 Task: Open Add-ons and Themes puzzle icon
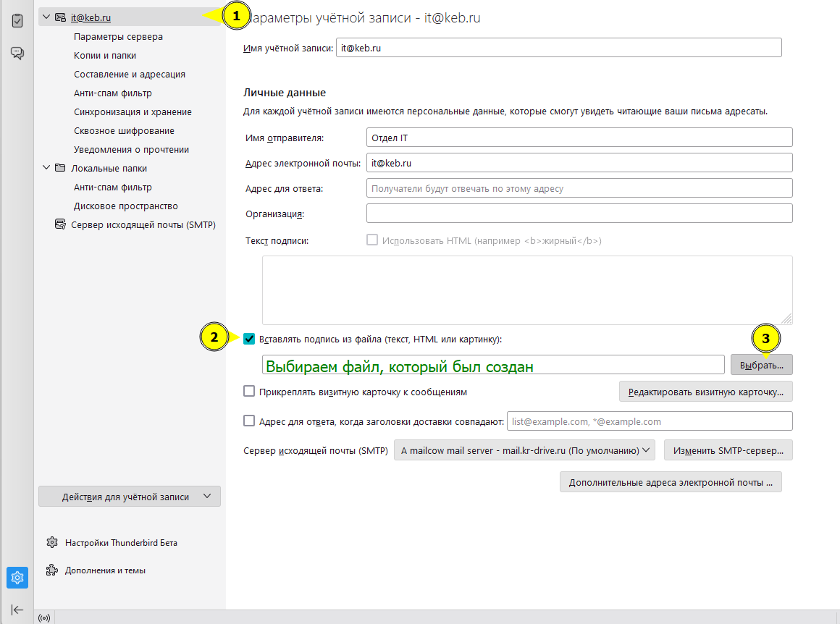pos(52,570)
